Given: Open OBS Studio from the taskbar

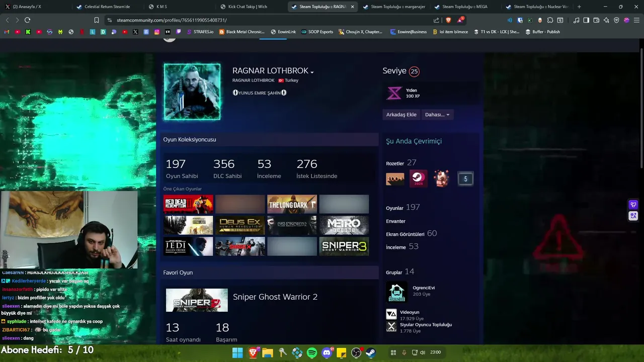Looking at the screenshot, I should [x=356, y=352].
